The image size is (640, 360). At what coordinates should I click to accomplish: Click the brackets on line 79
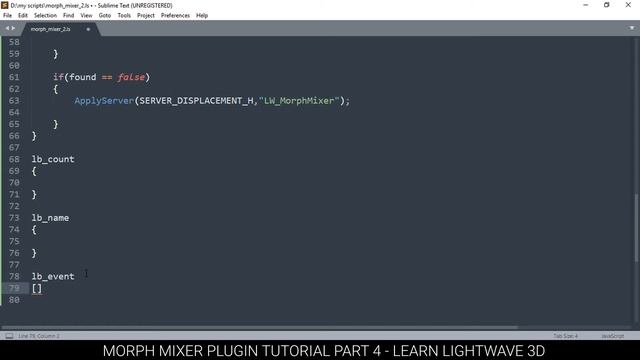[x=37, y=289]
